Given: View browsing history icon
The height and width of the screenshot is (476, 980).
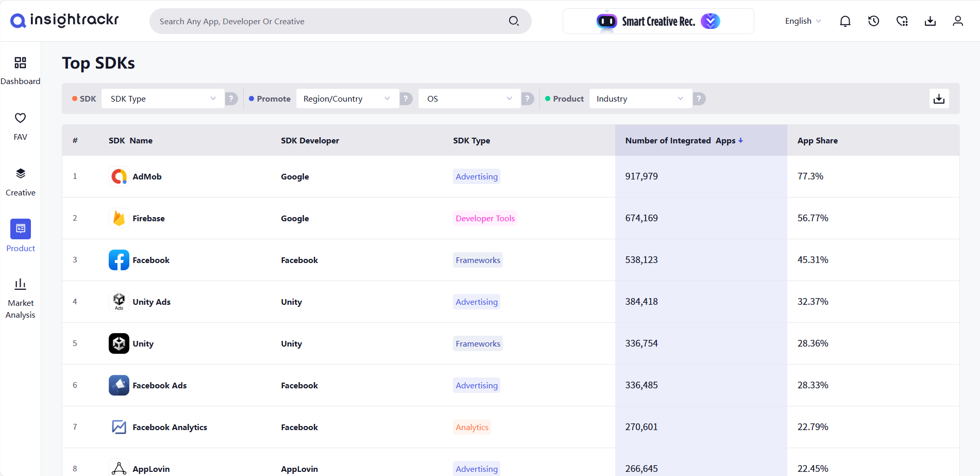Looking at the screenshot, I should tap(873, 21).
